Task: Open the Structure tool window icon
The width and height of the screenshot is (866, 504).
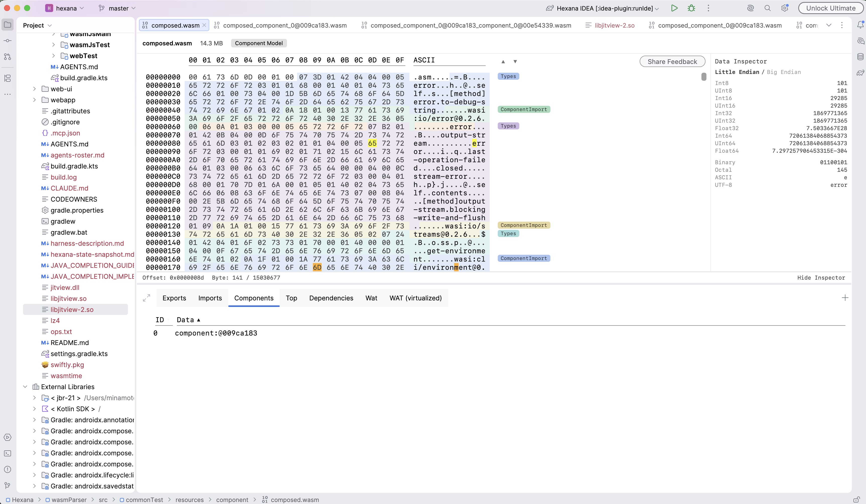Action: pyautogui.click(x=8, y=78)
